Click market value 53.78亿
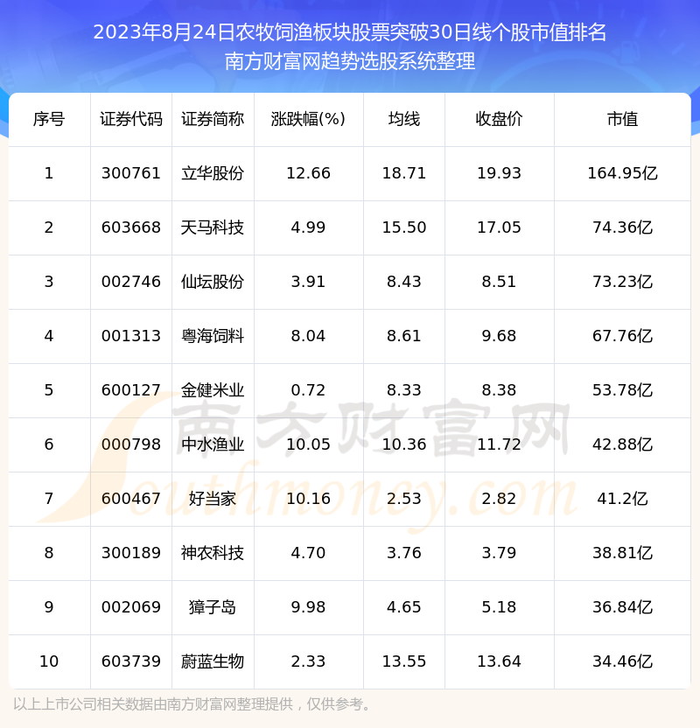The image size is (700, 728). pyautogui.click(x=622, y=390)
